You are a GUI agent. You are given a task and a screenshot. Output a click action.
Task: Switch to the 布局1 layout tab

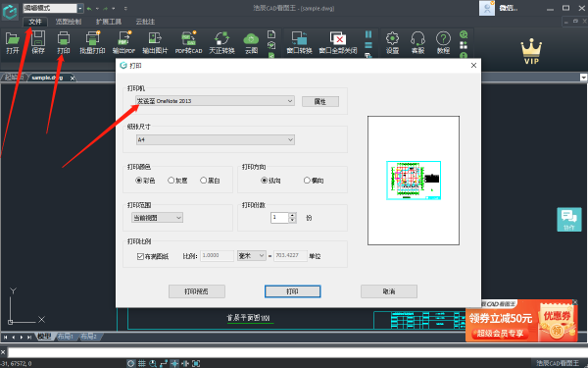(x=66, y=337)
